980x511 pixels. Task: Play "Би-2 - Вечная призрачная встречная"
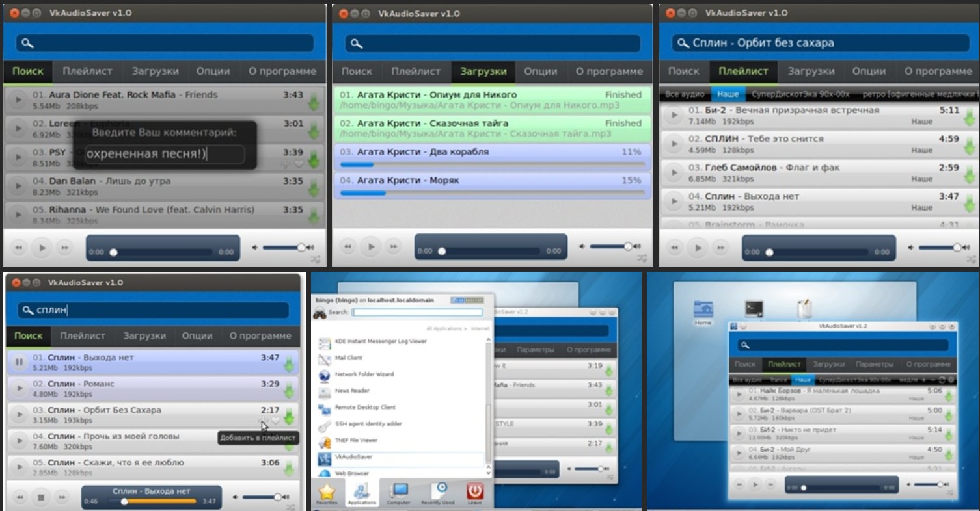coord(674,115)
